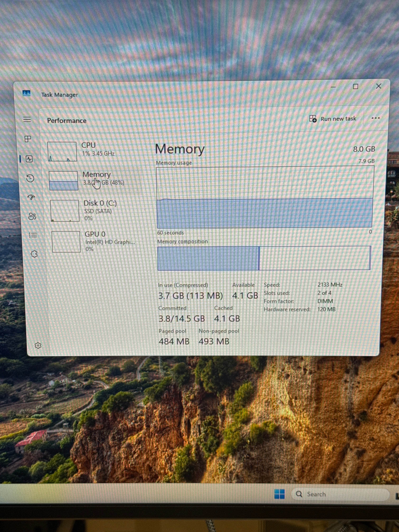
Task: Open the Services page icon
Action: coord(34,254)
